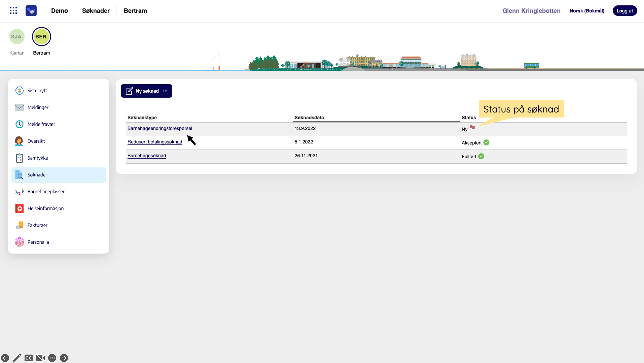Open the app grid launcher icon
Viewport: 644px width, 363px height.
coord(13,11)
